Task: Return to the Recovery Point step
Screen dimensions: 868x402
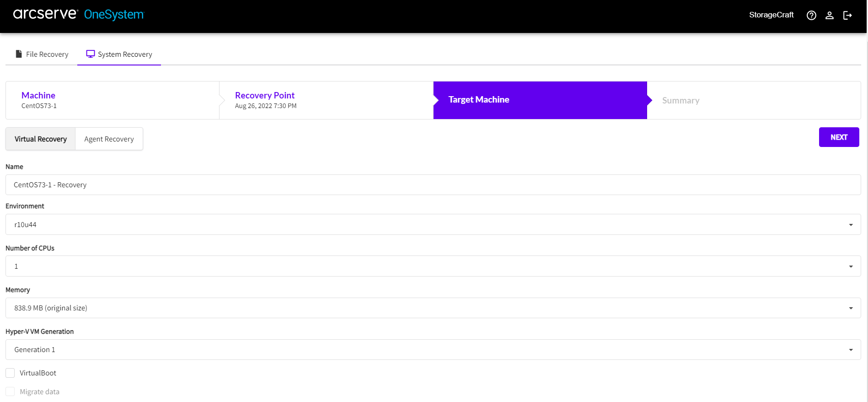Action: point(265,95)
